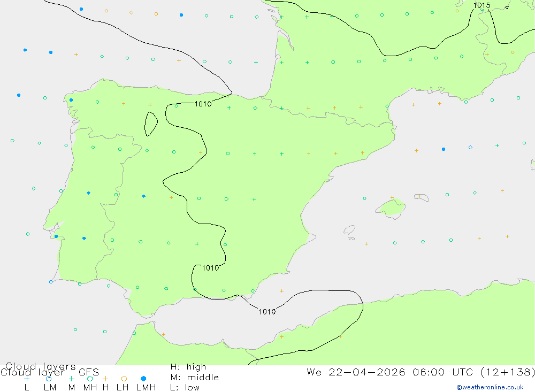The width and height of the screenshot is (535, 392).
Task: Click the GFS model label
Action: pos(89,372)
